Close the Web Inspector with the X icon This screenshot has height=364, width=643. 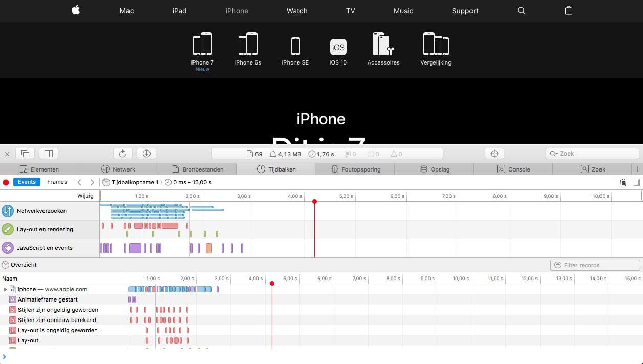tap(7, 154)
